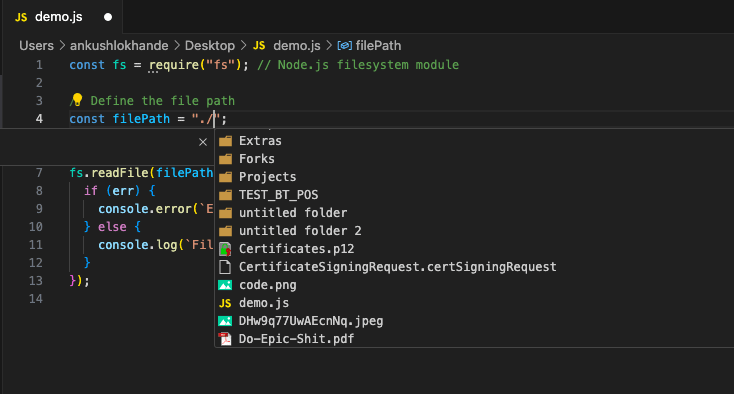Choose DHw9q77UwAEcnNq.jpeg suggestion
Viewport: 734px width, 394px height.
(x=474, y=321)
